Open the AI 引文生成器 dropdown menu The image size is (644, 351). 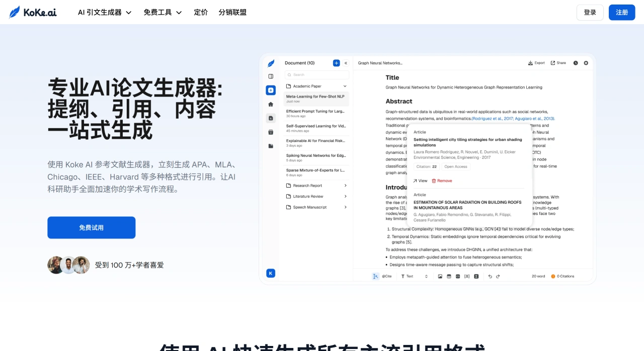point(105,12)
